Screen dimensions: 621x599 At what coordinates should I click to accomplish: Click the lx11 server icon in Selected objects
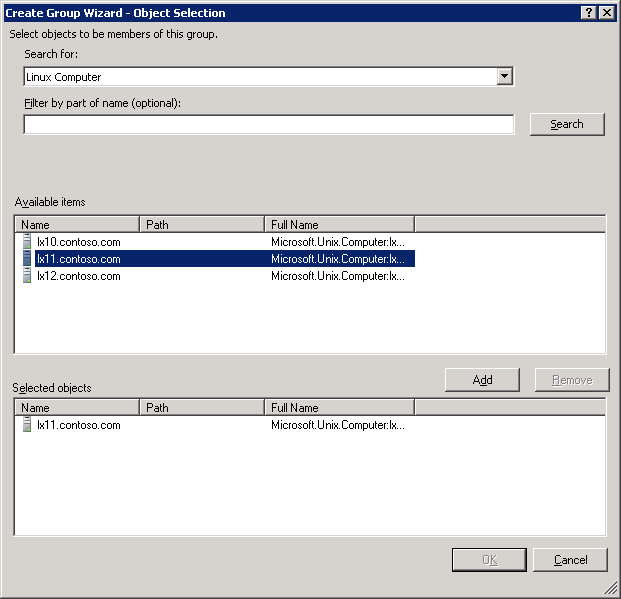27,425
